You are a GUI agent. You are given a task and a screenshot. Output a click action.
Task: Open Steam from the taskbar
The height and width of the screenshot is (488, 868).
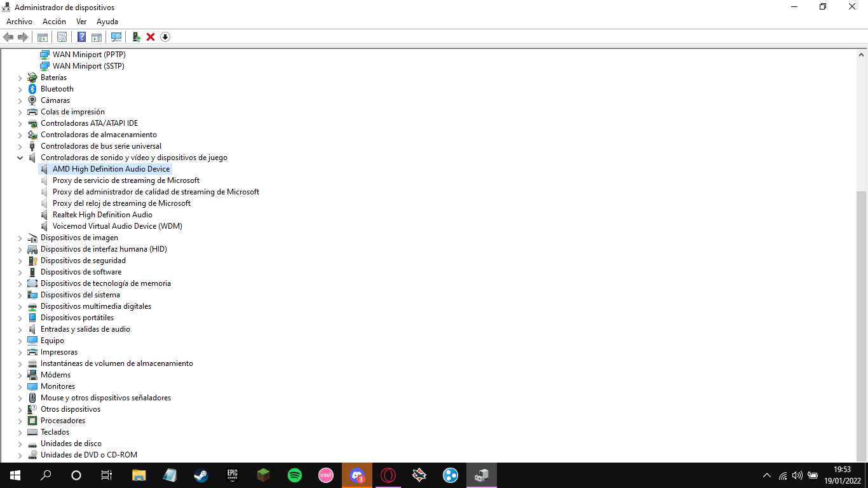pos(201,475)
